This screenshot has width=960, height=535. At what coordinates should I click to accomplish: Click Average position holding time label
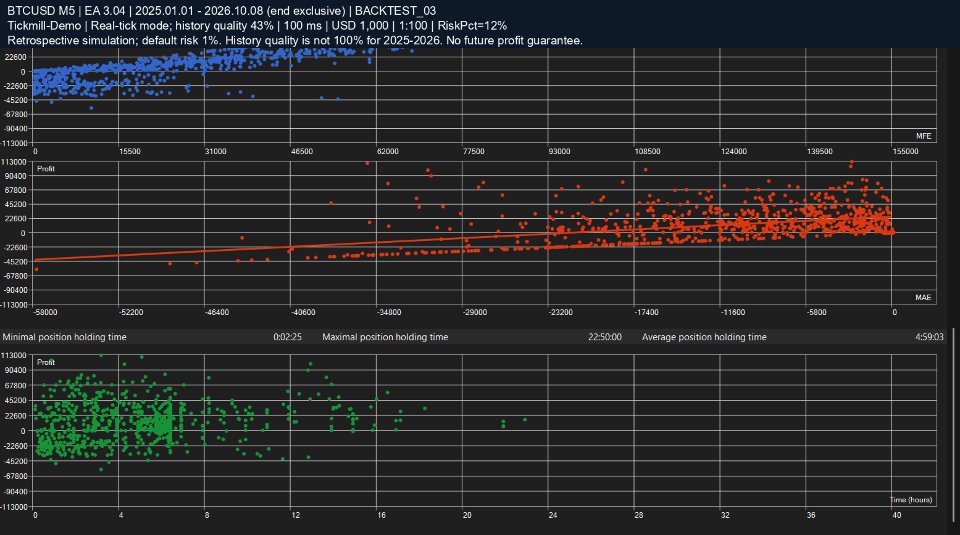(704, 337)
